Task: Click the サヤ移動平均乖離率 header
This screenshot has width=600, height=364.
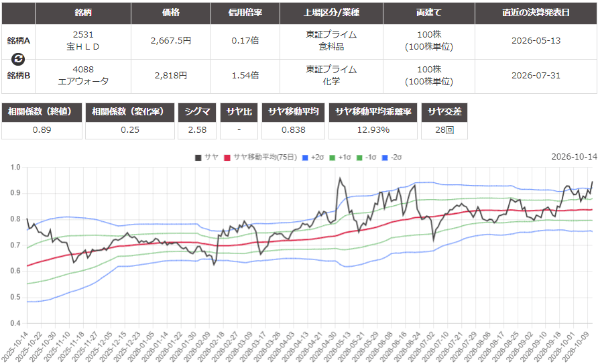Action: 373,112
